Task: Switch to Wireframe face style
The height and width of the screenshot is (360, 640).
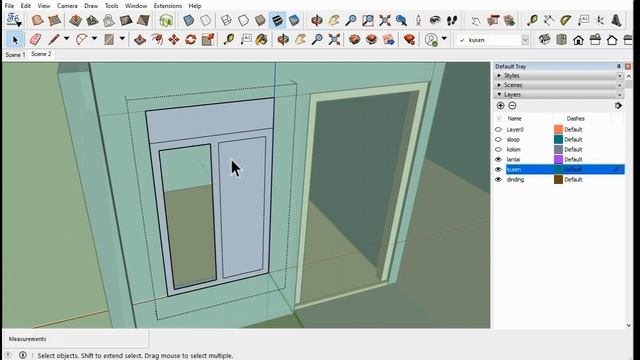Action: [226, 20]
